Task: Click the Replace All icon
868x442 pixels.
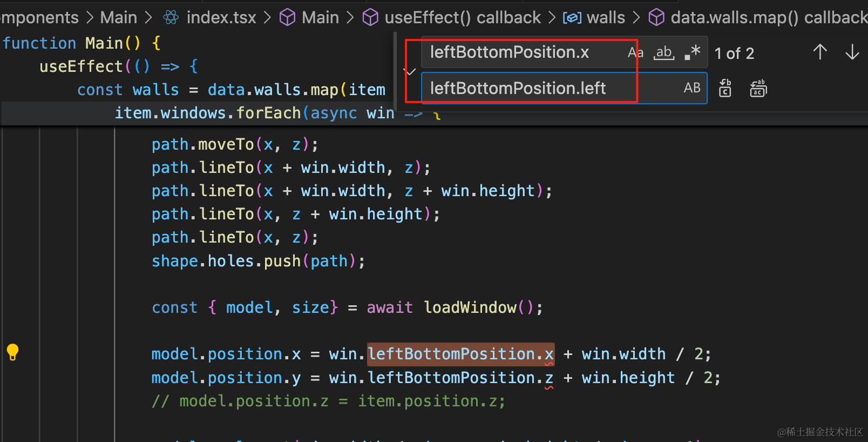Action: [x=758, y=88]
